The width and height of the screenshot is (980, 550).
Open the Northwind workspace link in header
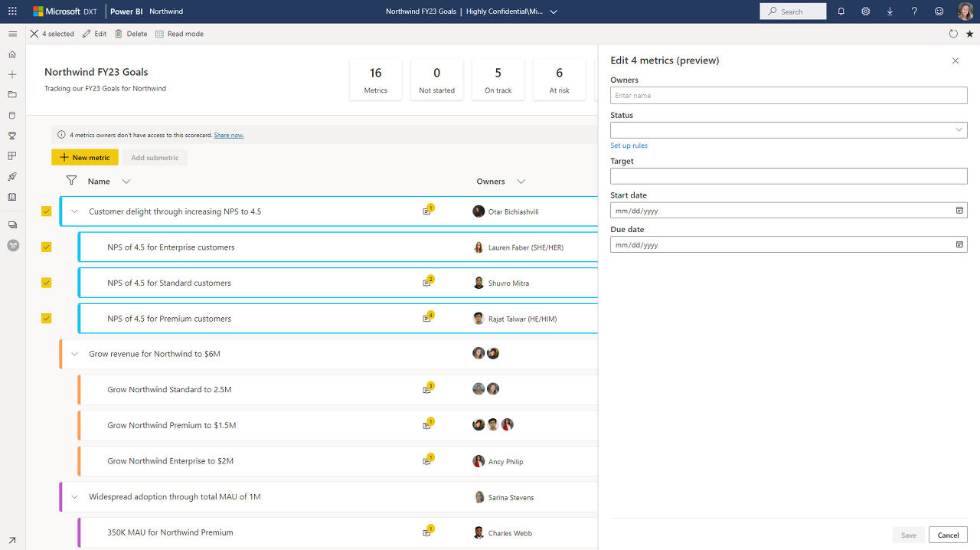166,11
